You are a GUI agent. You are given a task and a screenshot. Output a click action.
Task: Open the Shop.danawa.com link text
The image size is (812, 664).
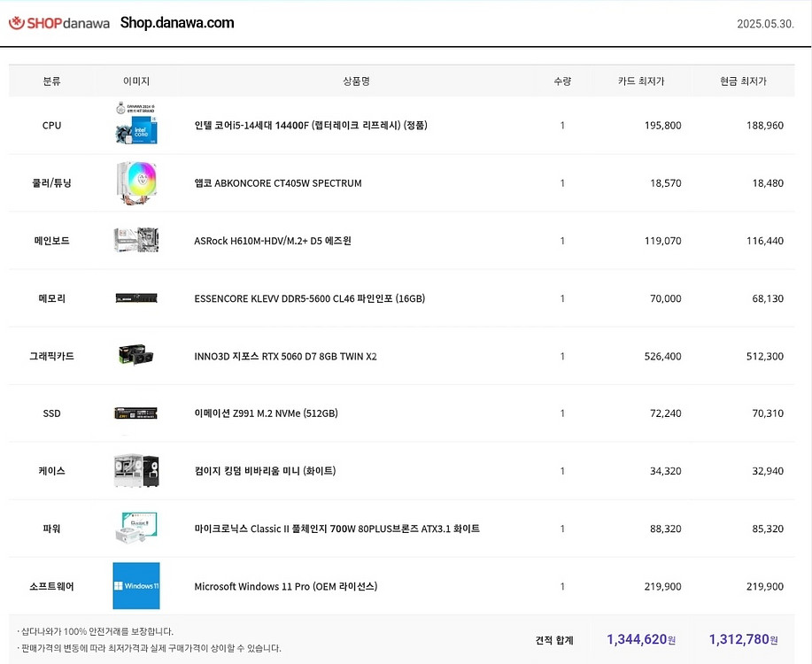coord(177,23)
